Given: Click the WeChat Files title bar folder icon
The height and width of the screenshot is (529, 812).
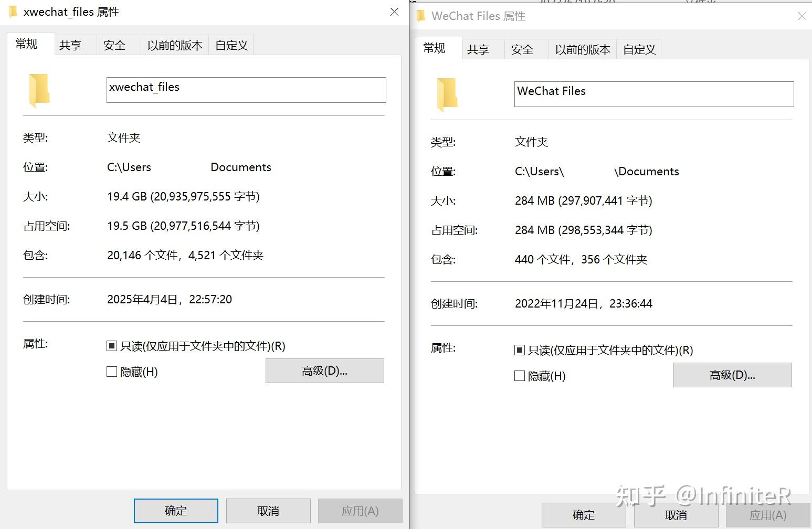Looking at the screenshot, I should (x=420, y=16).
